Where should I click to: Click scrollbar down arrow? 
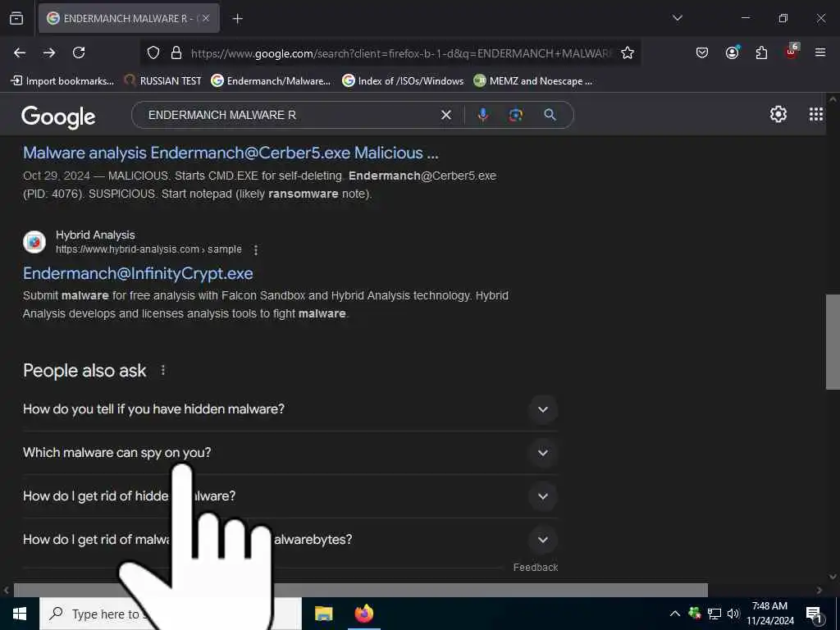pos(833,577)
